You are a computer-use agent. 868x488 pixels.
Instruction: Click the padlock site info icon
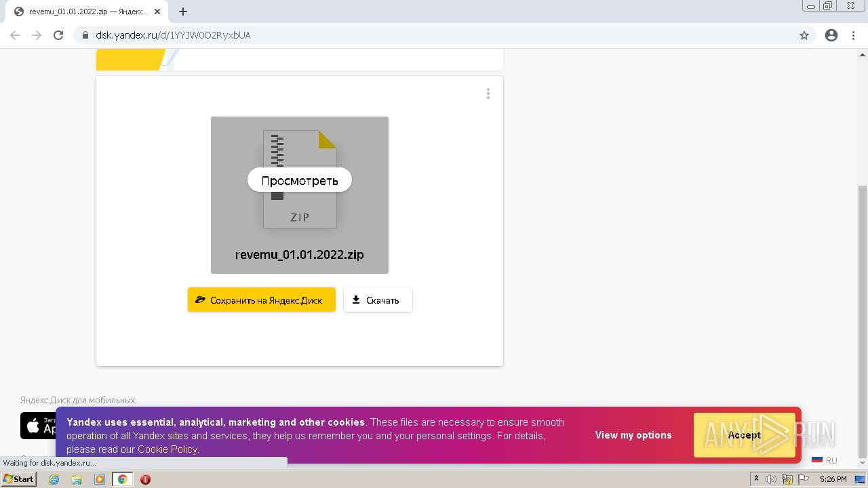pyautogui.click(x=85, y=35)
